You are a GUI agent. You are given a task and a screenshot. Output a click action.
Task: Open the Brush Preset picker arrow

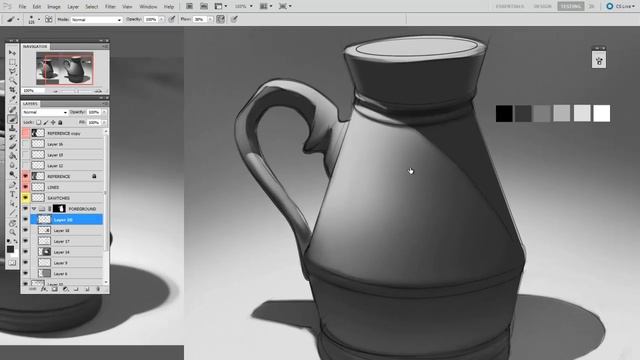39,19
